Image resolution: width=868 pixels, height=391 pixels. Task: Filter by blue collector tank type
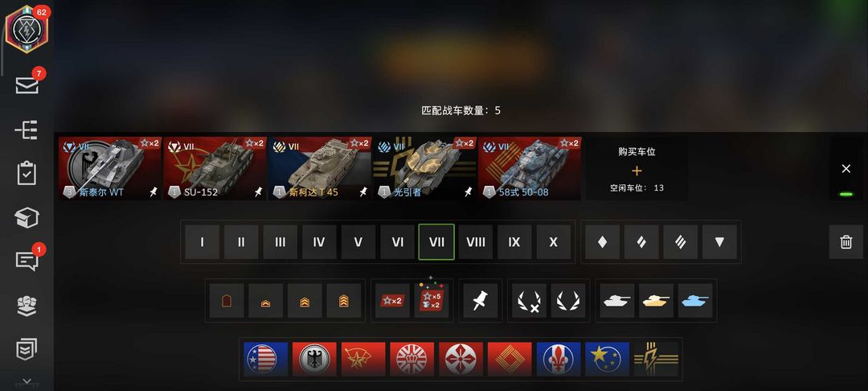694,301
